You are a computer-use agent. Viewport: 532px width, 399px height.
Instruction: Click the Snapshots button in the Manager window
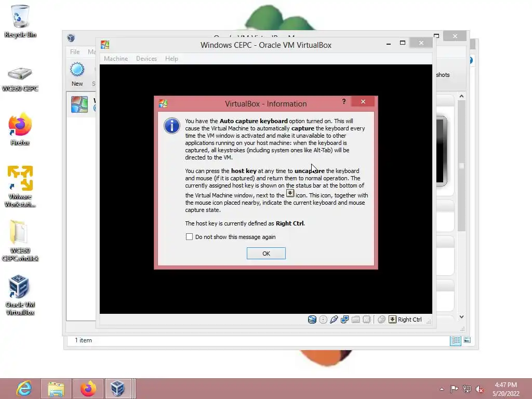point(443,75)
